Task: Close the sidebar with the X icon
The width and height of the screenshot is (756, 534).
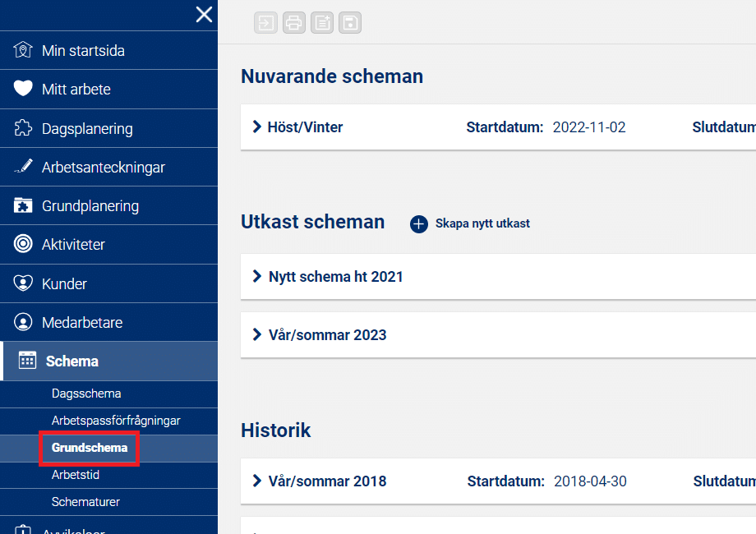Action: pyautogui.click(x=204, y=14)
